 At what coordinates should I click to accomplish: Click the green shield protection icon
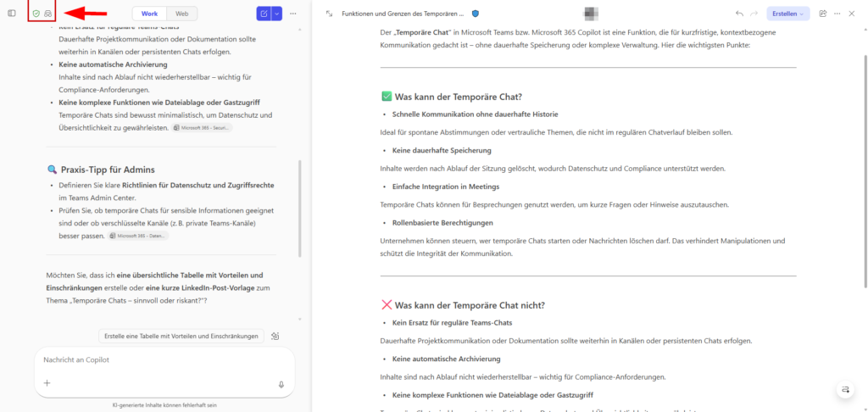tap(36, 14)
